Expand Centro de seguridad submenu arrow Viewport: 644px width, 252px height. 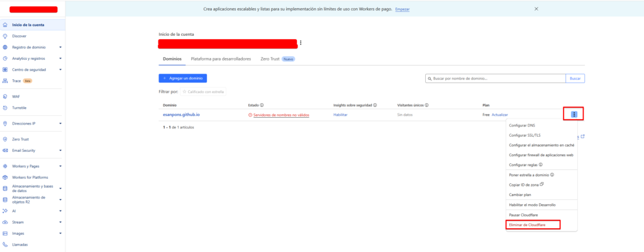pyautogui.click(x=60, y=69)
